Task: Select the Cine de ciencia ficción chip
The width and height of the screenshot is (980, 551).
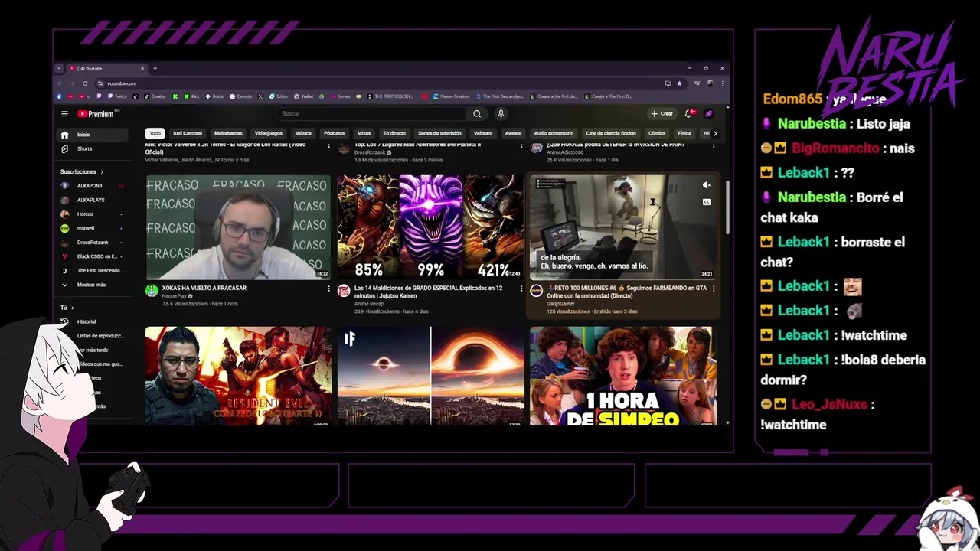Action: tap(611, 133)
